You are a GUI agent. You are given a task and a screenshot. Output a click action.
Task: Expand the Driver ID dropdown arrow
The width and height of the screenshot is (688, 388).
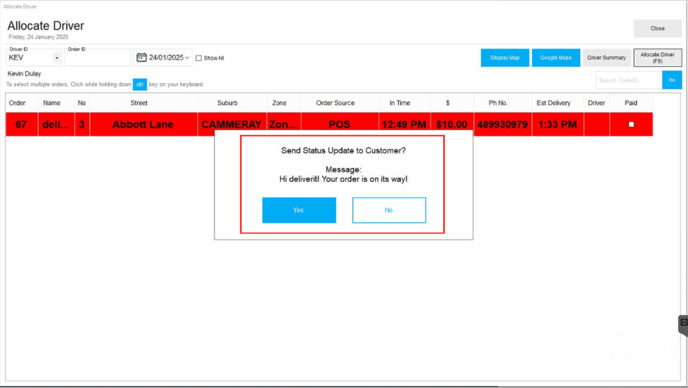tap(57, 58)
